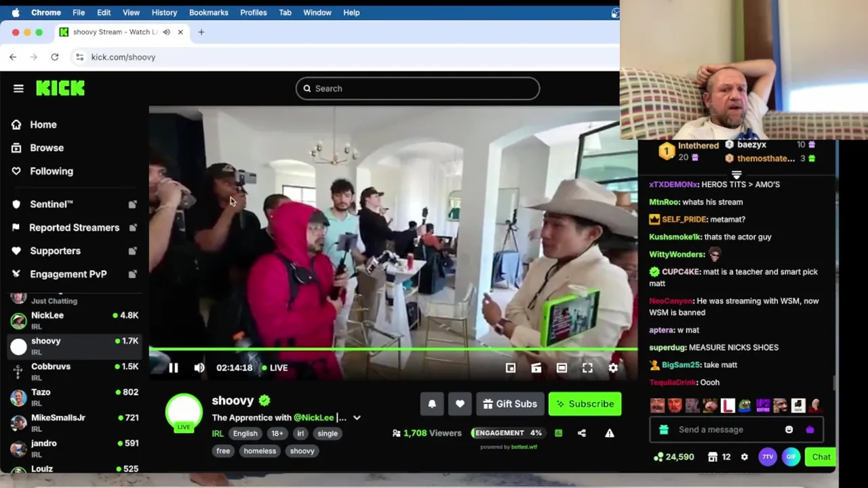Open Engagement PvP sidebar item
Viewport: 868px width, 488px height.
coord(75,274)
